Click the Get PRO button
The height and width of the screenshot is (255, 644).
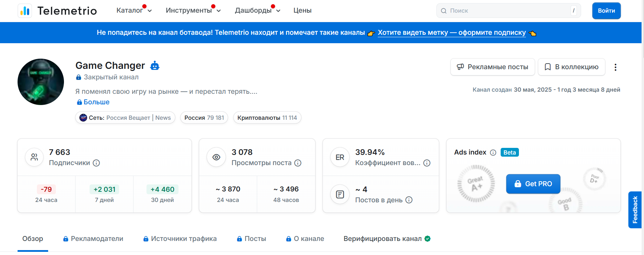click(533, 184)
